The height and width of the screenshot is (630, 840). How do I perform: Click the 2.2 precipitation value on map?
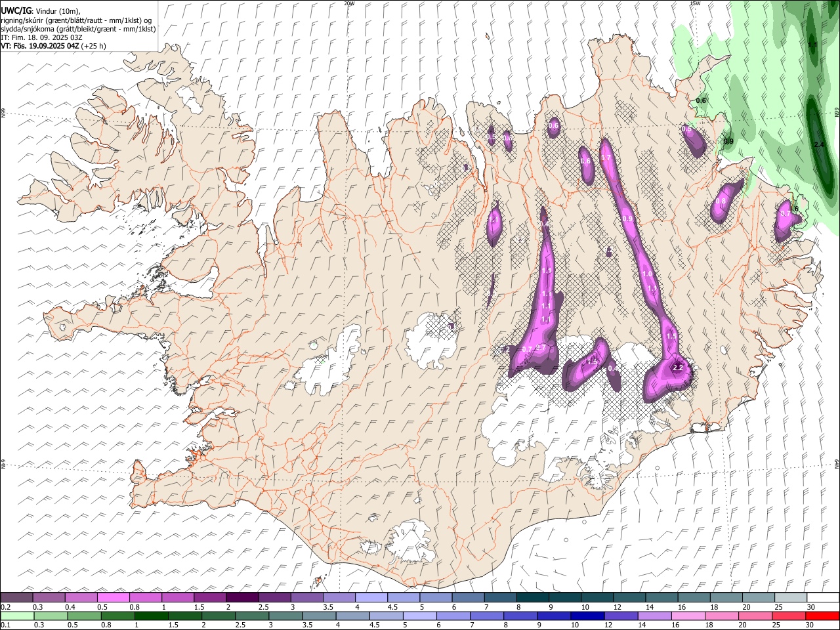[x=679, y=367]
